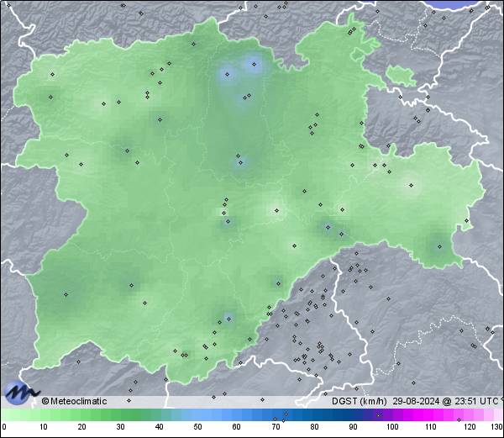Pick the light green color above scale 10
Viewport: 504px width, 438px height.
[44, 414]
